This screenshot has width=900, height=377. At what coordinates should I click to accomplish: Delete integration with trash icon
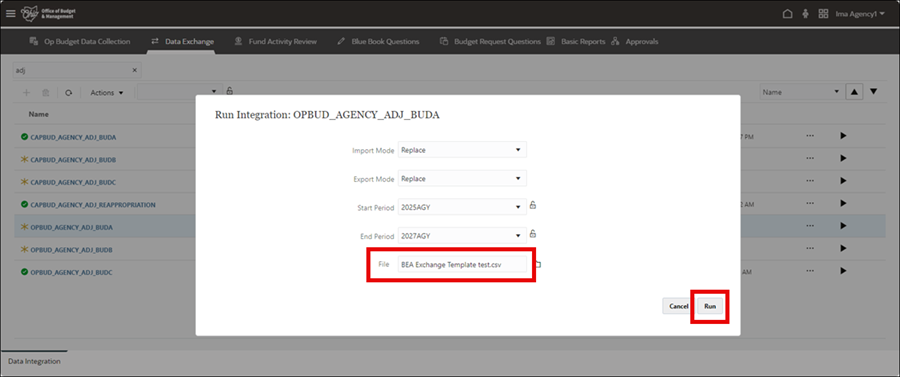pos(45,92)
